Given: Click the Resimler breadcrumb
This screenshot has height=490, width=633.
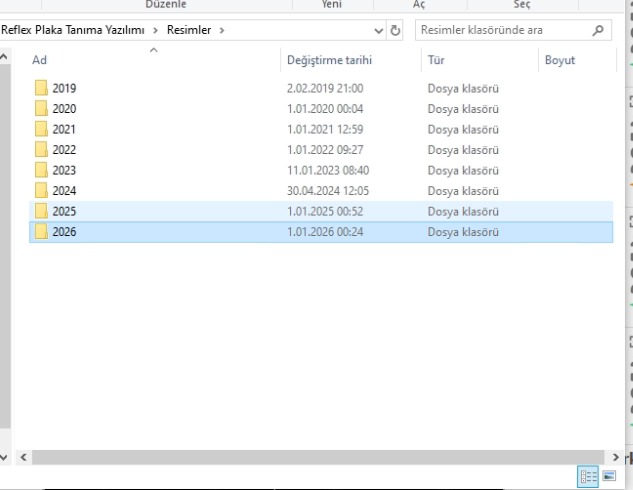Looking at the screenshot, I should click(189, 30).
